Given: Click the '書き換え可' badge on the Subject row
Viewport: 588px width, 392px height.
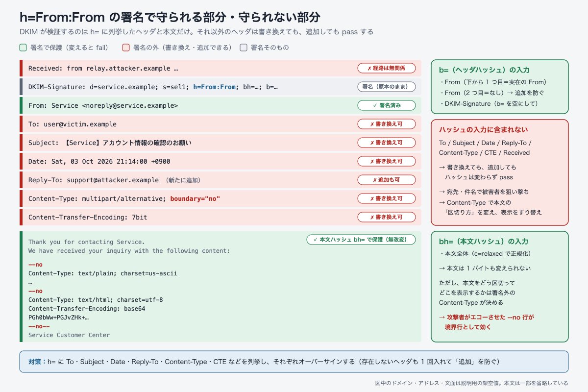Looking at the screenshot, I should pos(387,143).
